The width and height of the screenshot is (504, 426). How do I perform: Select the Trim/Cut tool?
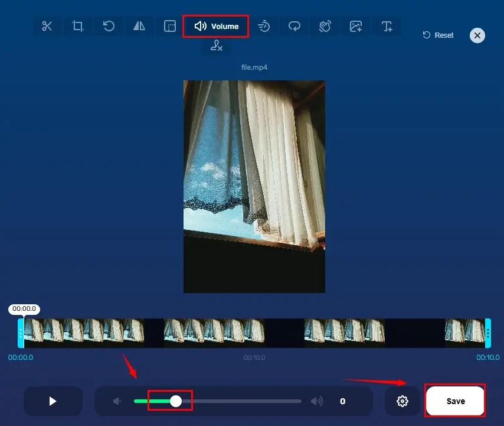point(47,26)
